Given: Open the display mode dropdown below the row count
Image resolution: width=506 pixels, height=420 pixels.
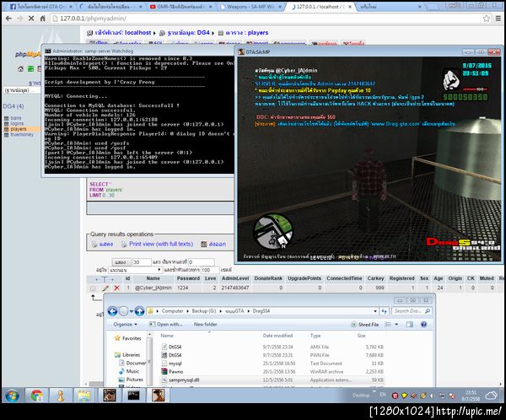Looking at the screenshot, I should (x=135, y=270).
